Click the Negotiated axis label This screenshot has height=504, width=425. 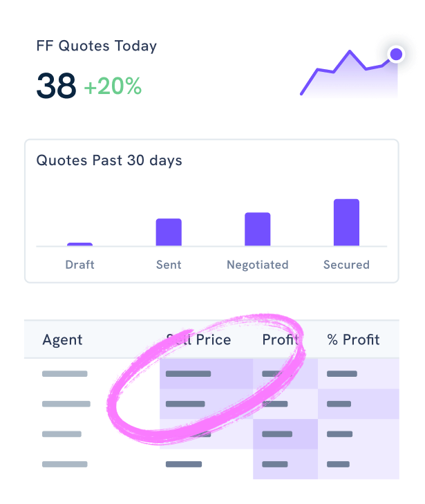pyautogui.click(x=258, y=265)
